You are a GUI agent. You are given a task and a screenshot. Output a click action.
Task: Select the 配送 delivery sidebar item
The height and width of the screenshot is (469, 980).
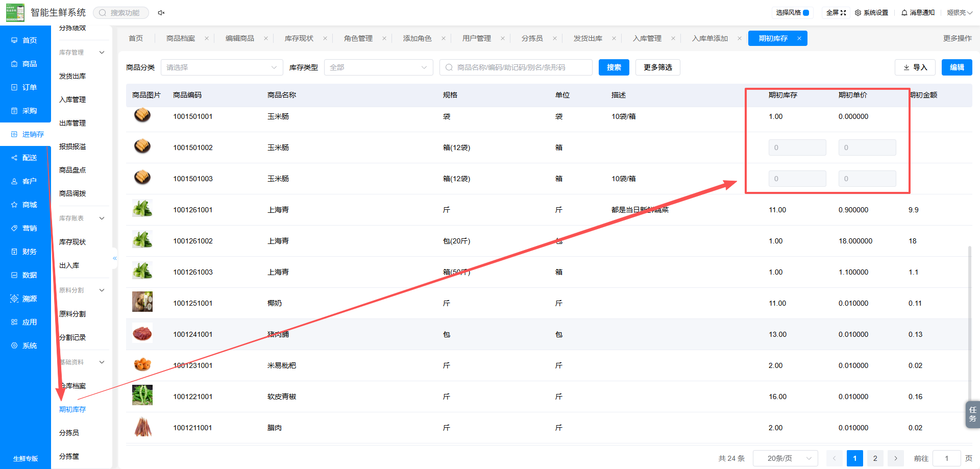click(24, 158)
